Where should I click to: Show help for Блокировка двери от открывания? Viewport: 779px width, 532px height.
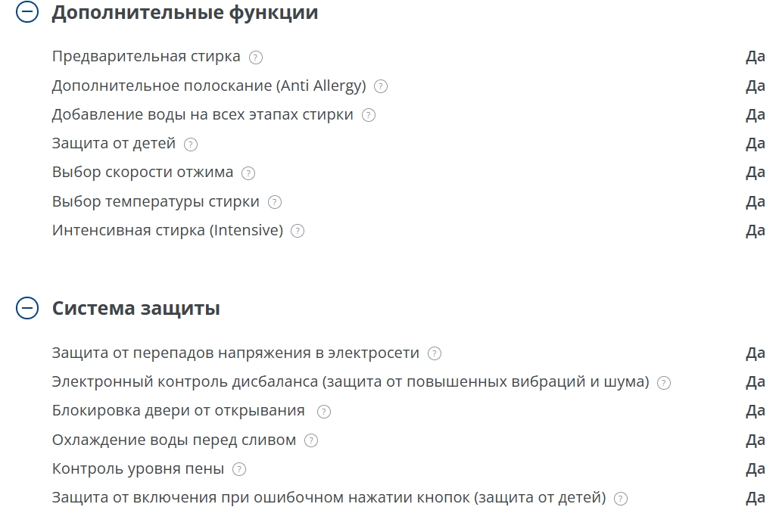point(324,412)
